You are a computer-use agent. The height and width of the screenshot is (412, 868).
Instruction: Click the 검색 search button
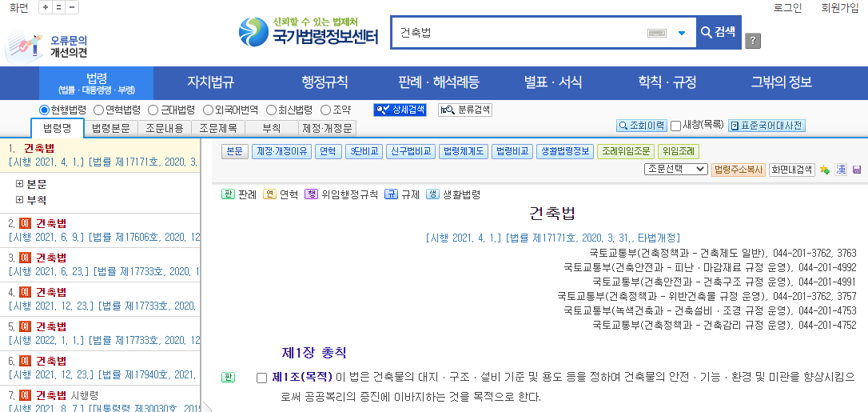click(x=718, y=32)
